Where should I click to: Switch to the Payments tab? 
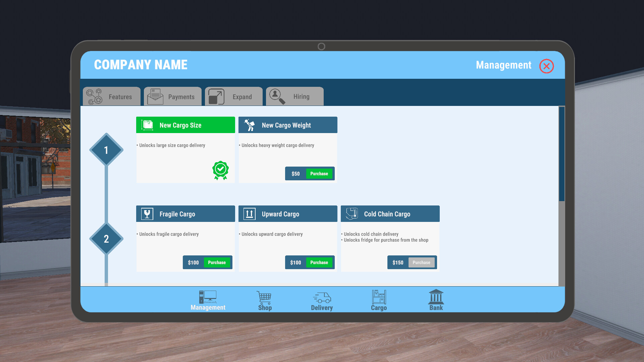coord(173,97)
